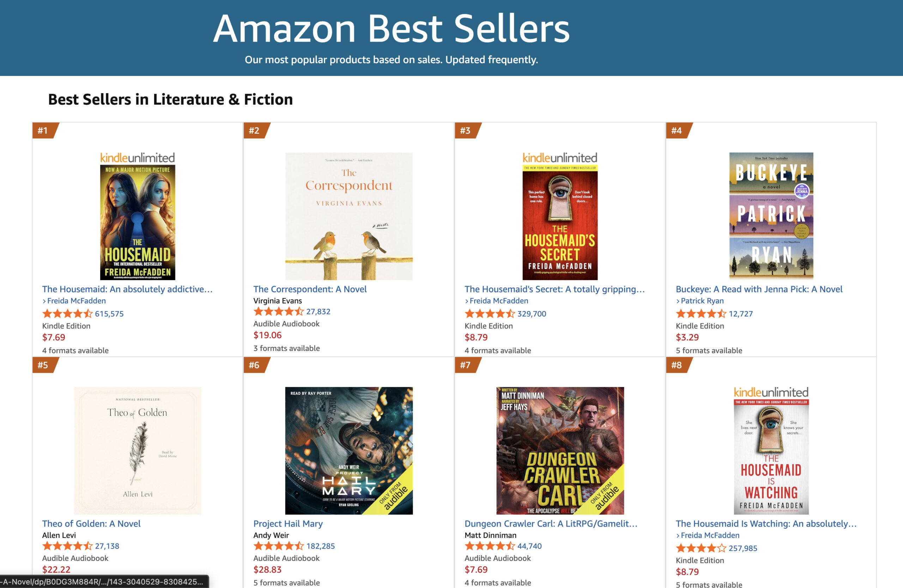The width and height of the screenshot is (903, 588).
Task: Click the $19.06 price for The Correspondent
Action: point(267,335)
